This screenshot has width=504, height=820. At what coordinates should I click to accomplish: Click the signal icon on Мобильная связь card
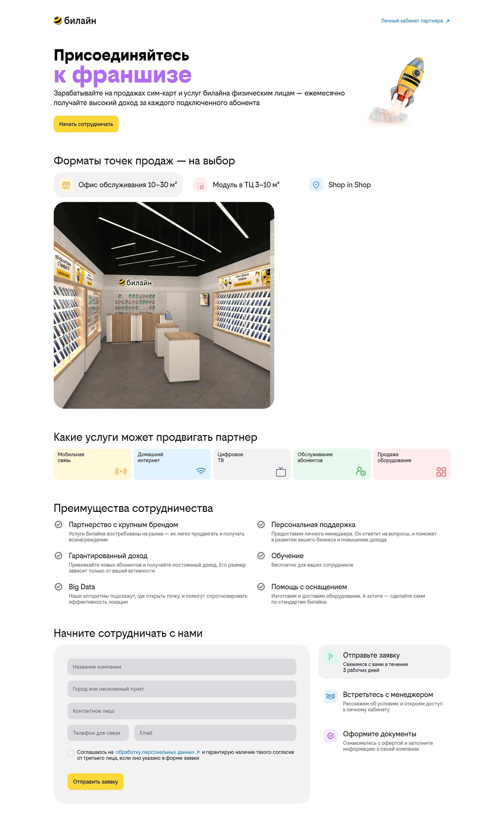[x=121, y=471]
